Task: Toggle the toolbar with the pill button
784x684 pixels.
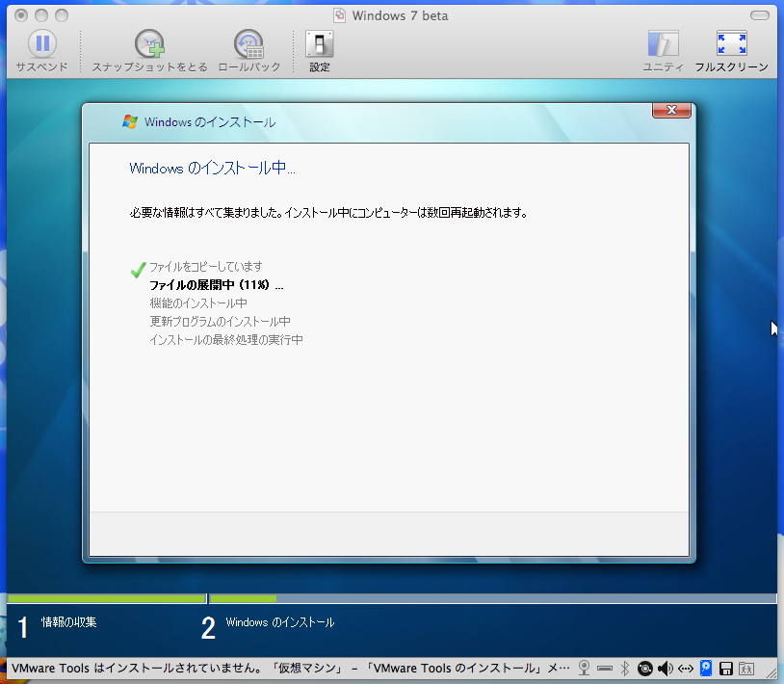Action: point(760,15)
